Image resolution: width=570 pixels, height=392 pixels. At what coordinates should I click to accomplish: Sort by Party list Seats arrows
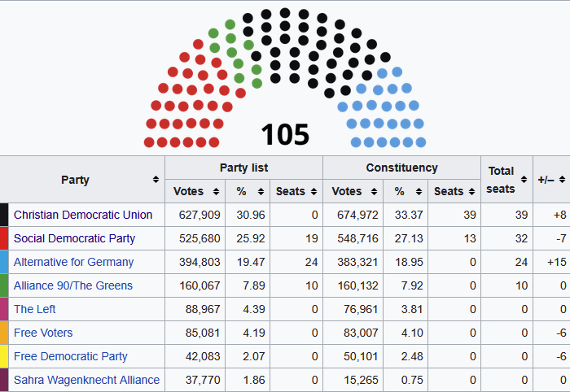pos(313,191)
